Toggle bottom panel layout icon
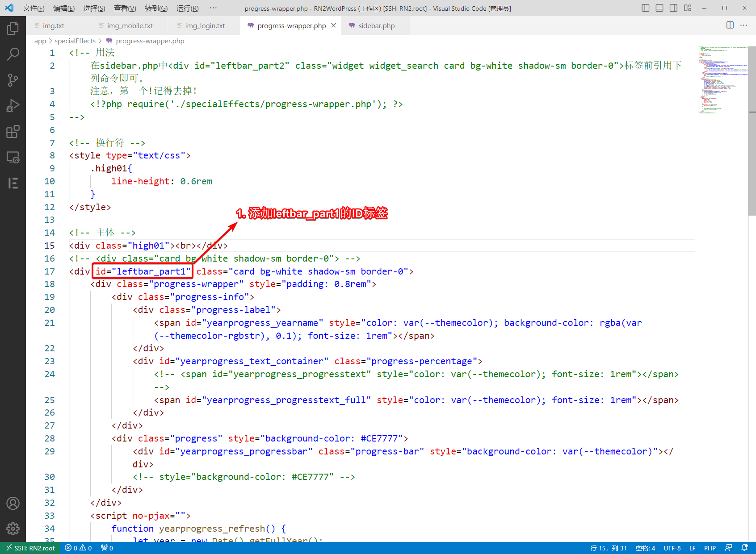The height and width of the screenshot is (554, 756). 659,8
